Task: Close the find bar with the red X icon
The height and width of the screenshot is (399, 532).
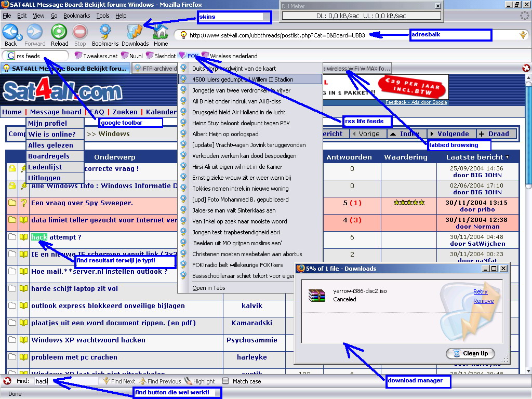Action: (x=7, y=381)
